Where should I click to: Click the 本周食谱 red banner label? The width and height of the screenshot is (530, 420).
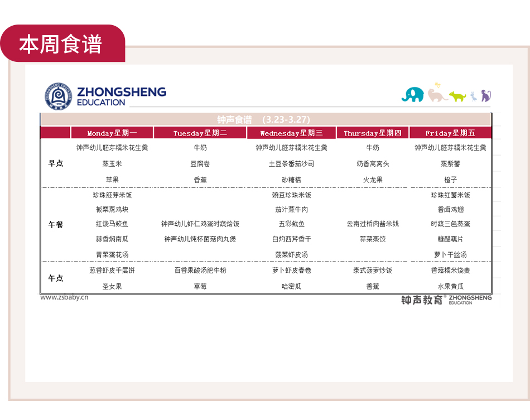pos(61,45)
